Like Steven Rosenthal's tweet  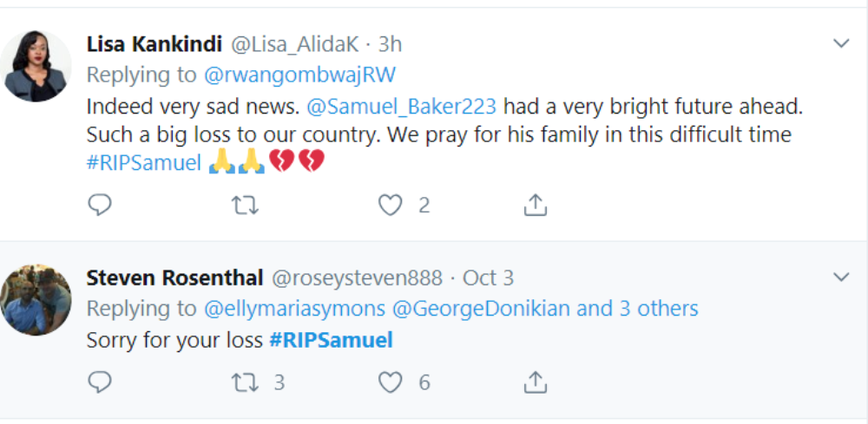point(391,382)
